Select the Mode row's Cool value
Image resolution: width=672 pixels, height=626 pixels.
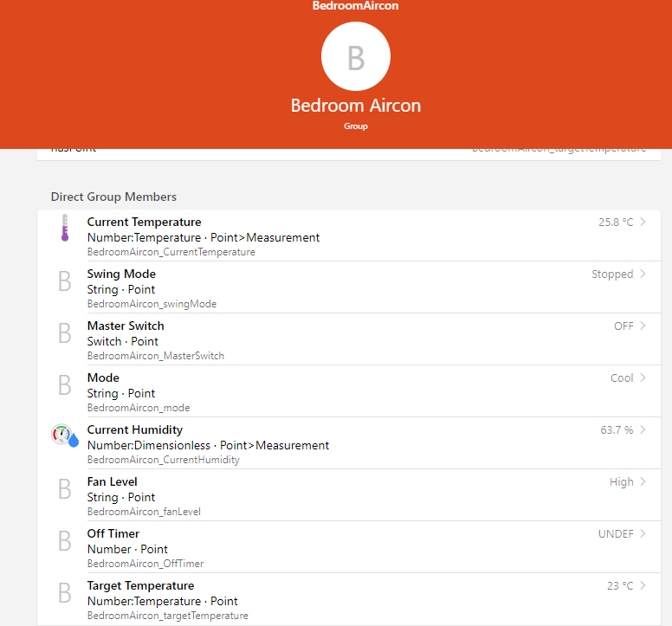[621, 378]
